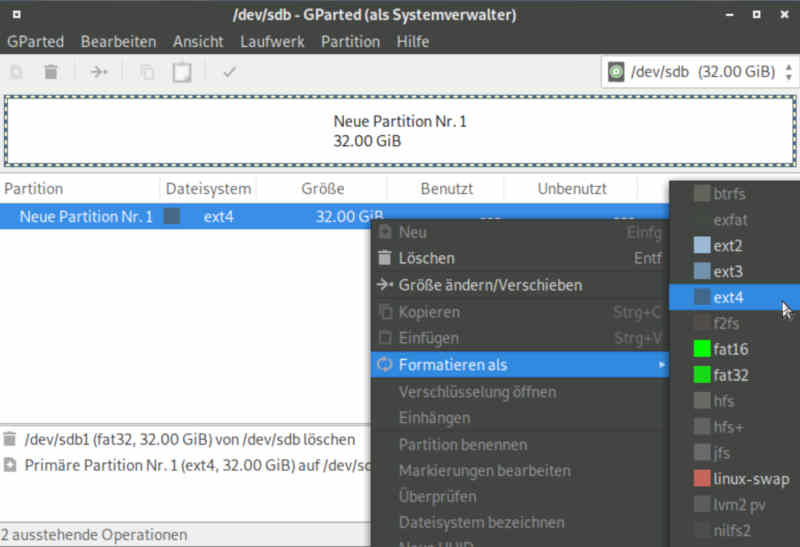Click the ext4 color square in the partition row
Image resolution: width=800 pixels, height=547 pixels.
[172, 216]
